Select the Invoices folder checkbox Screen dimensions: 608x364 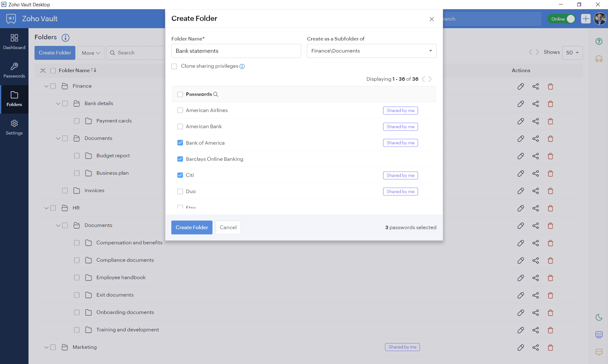coord(65,191)
